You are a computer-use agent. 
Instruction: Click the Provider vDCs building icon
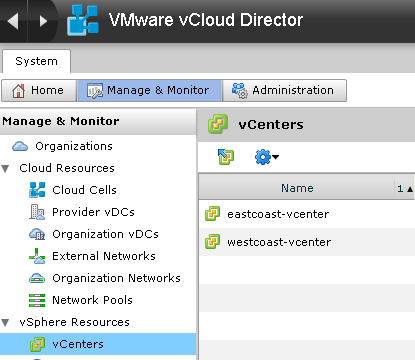[37, 212]
